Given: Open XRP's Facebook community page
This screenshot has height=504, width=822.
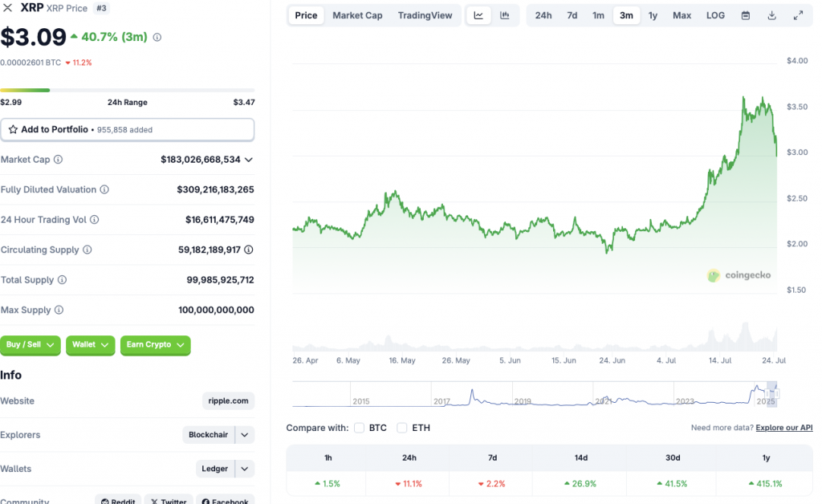Looking at the screenshot, I should click(x=226, y=500).
